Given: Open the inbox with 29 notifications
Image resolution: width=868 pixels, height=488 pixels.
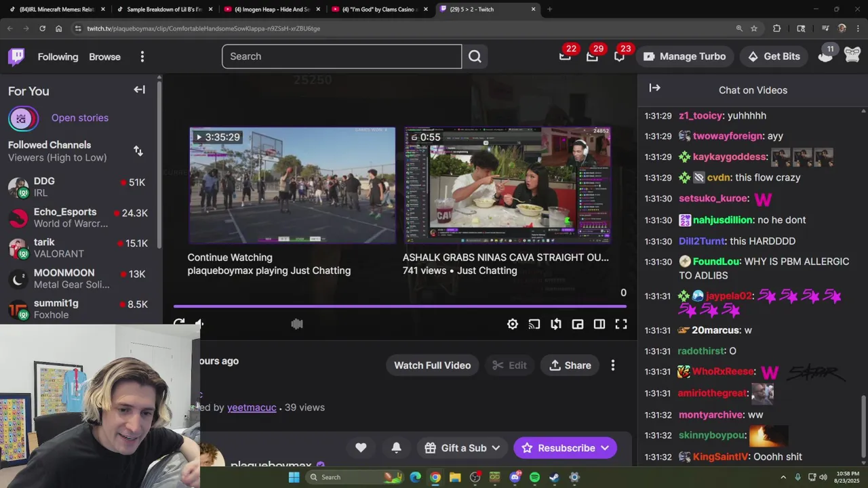Looking at the screenshot, I should click(592, 56).
